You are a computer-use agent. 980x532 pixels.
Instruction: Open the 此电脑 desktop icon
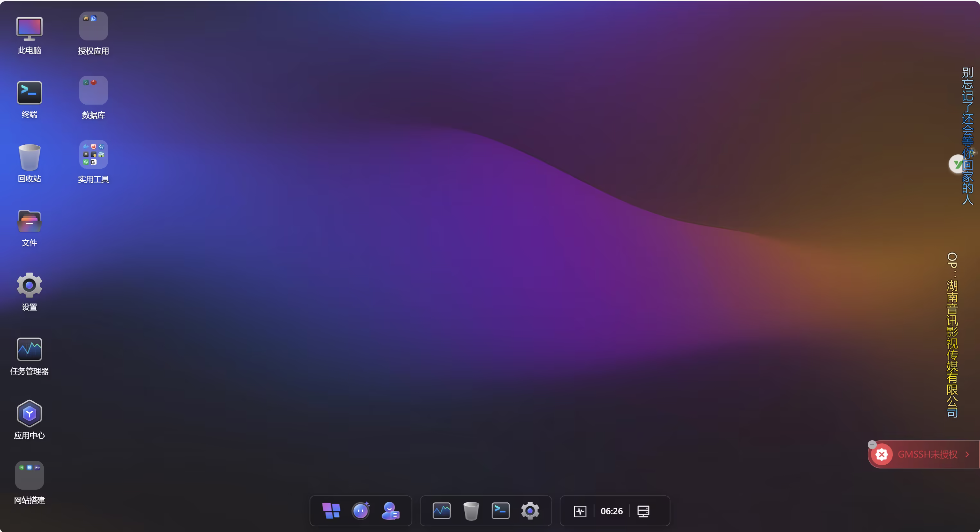coord(29,29)
